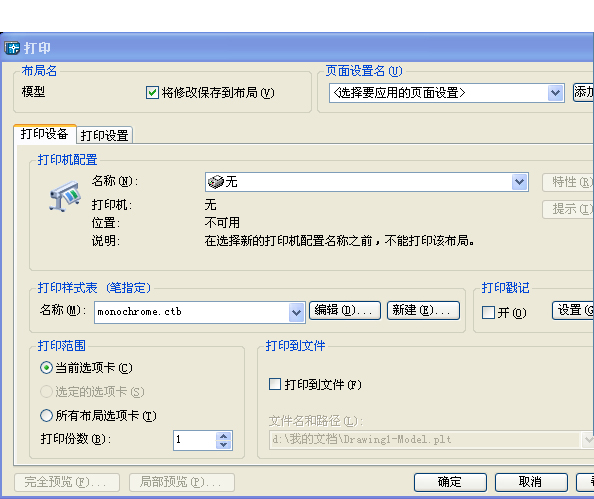Click the printer icon beside 无 in the name field
The height and width of the screenshot is (499, 594).
pyautogui.click(x=216, y=182)
